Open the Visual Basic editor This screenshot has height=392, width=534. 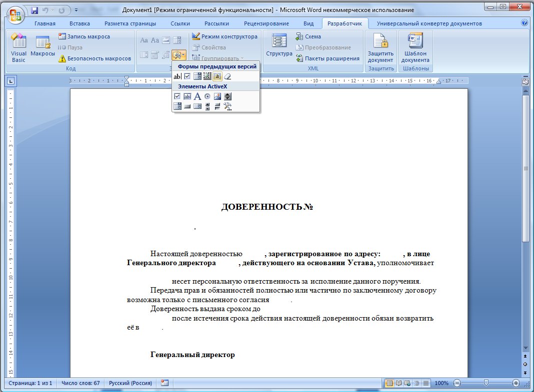[x=18, y=47]
